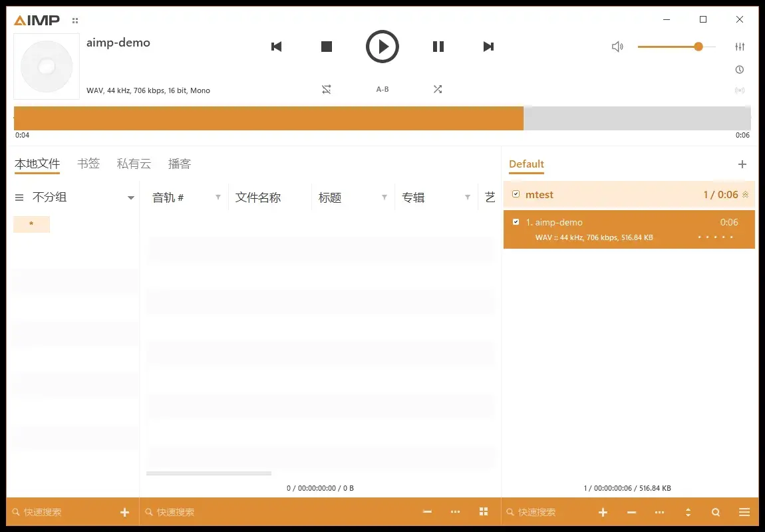Focus the left panel 快速搜索 field
Screen dimensions: 765x532
coord(63,512)
